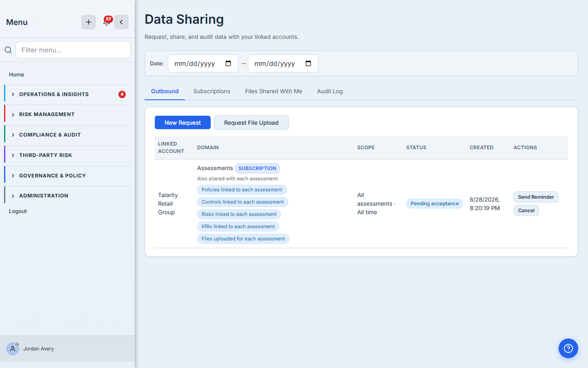The image size is (588, 368).
Task: Expand Risk Management section
Action: pos(67,114)
